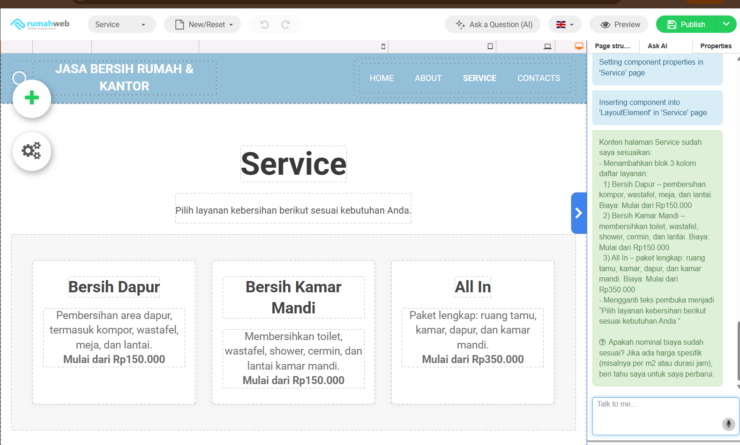Click the undo arrow icon
Screen dimensions: 740x445
click(x=264, y=24)
